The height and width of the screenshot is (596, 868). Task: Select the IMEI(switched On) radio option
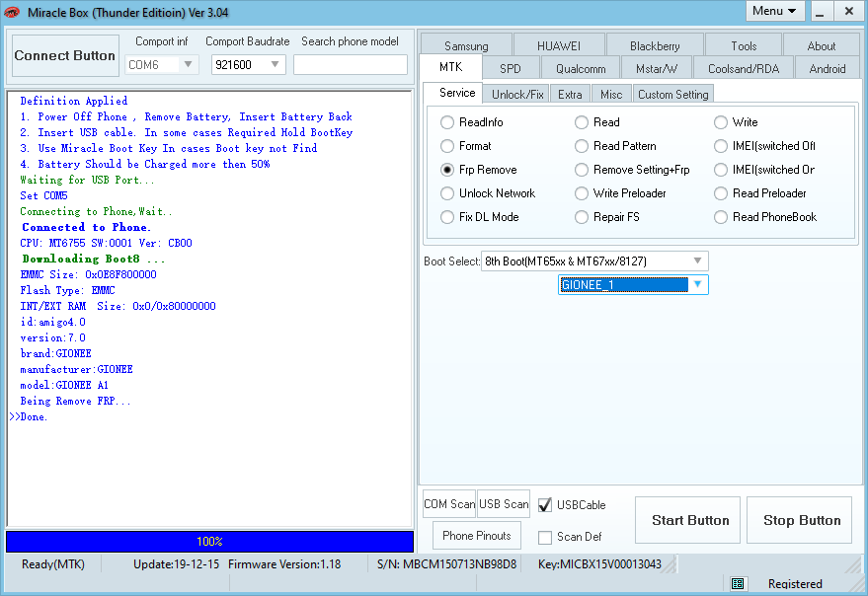(766, 170)
